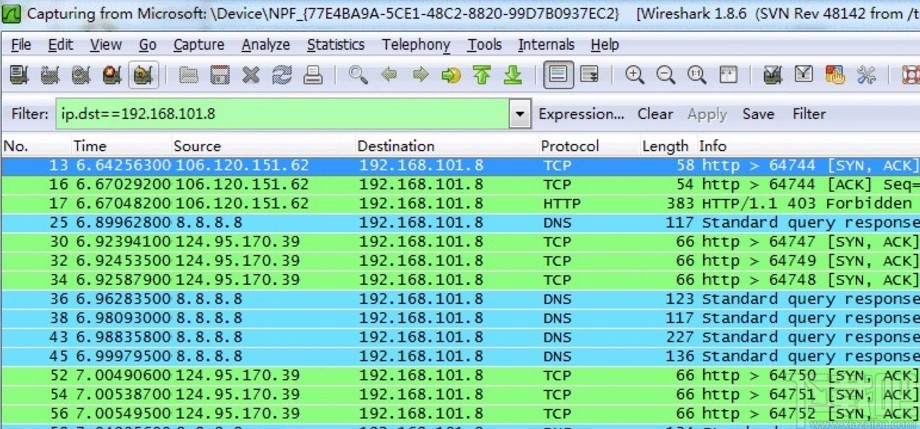Click the Expression... button
Image resolution: width=920 pixels, height=429 pixels.
pos(581,114)
